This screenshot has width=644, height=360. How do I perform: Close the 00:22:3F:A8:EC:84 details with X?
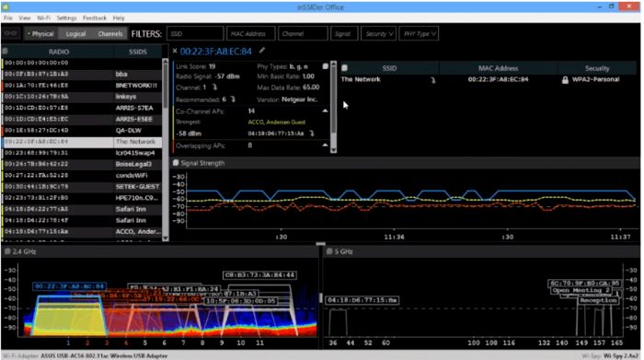[x=175, y=51]
